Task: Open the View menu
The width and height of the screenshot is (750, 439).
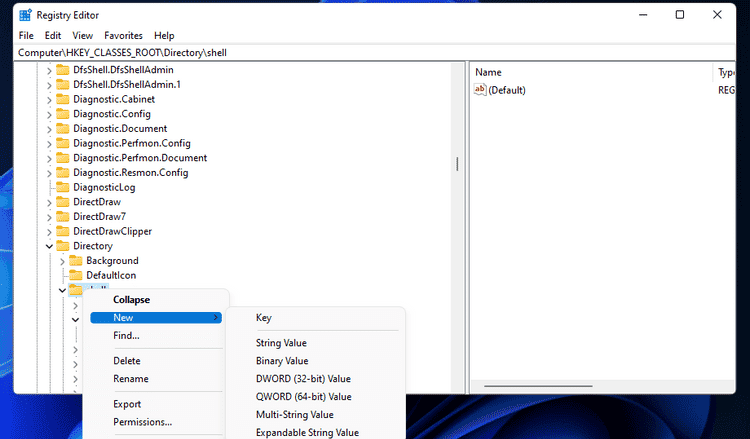Action: (x=82, y=35)
